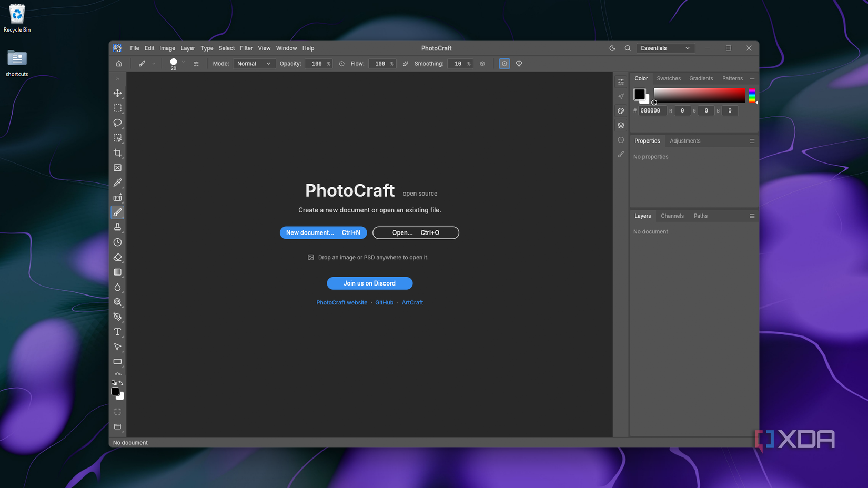
Task: Open the GitHub link
Action: tap(384, 302)
